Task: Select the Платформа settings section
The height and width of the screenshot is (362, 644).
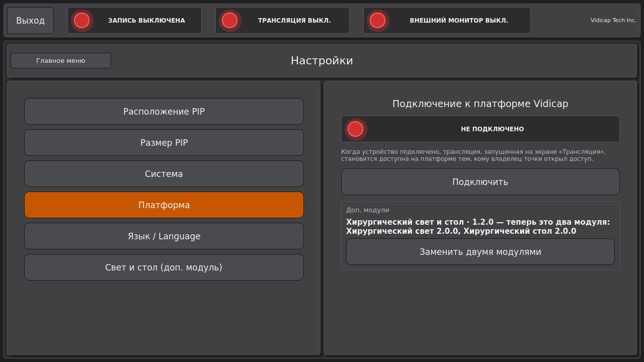Action: tap(164, 205)
